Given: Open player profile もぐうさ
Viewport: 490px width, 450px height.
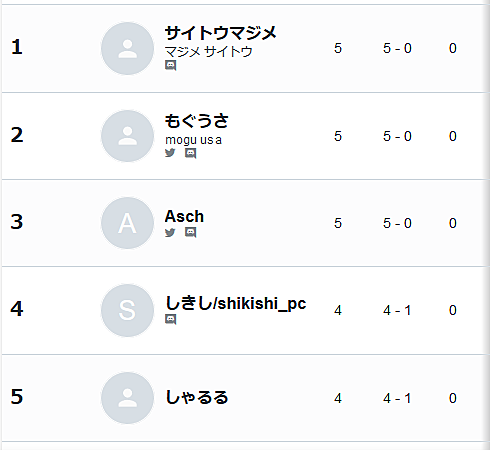Looking at the screenshot, I should [197, 121].
